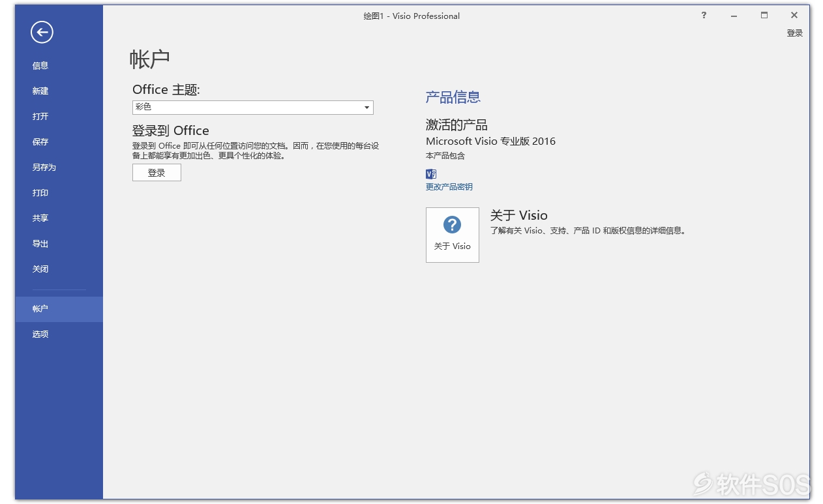Open the 打印 page

40,192
